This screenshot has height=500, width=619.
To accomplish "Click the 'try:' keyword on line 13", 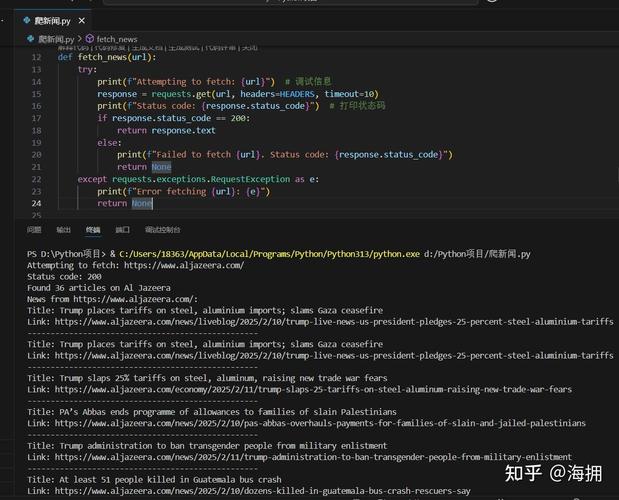I will point(87,69).
